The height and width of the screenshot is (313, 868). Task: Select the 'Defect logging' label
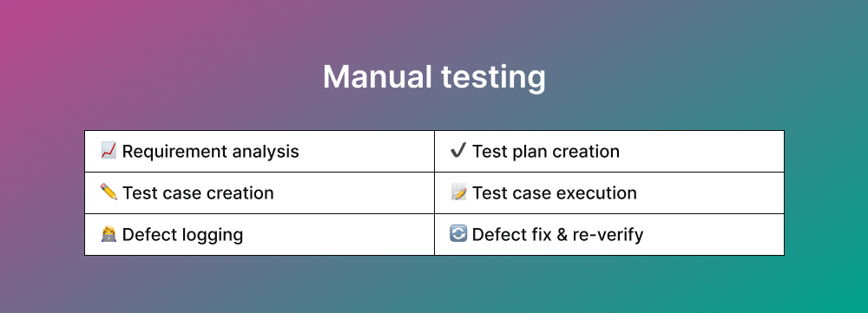(182, 235)
